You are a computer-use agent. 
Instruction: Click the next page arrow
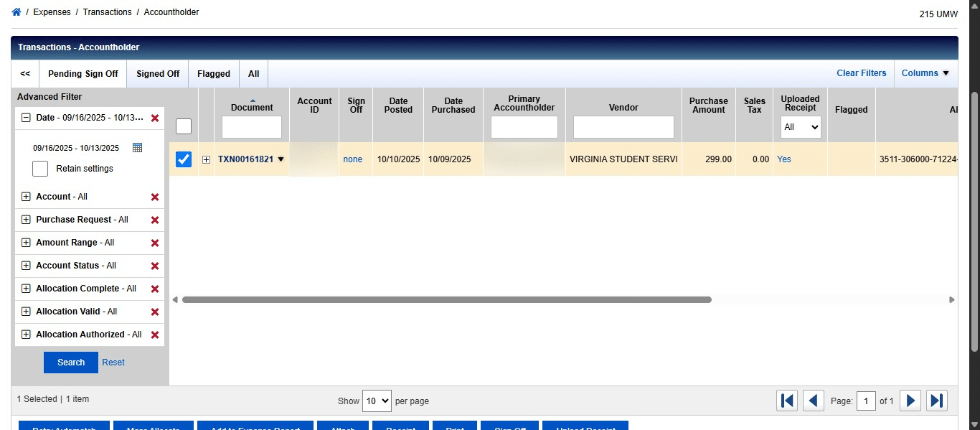[x=910, y=401]
